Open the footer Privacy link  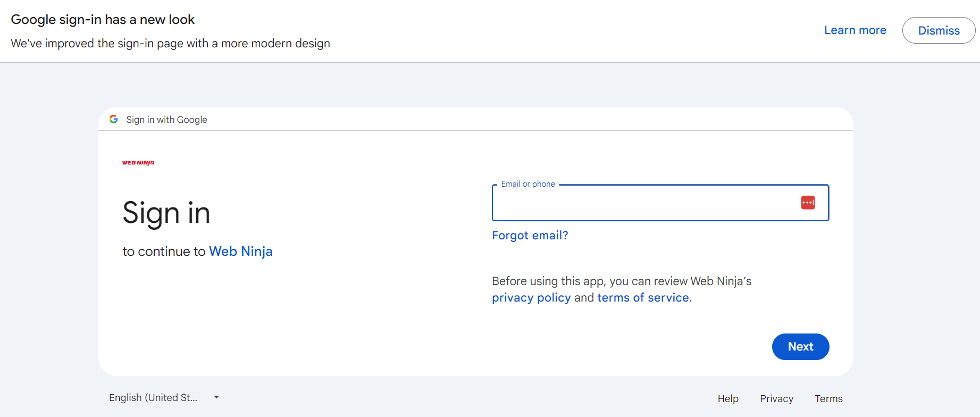point(776,399)
